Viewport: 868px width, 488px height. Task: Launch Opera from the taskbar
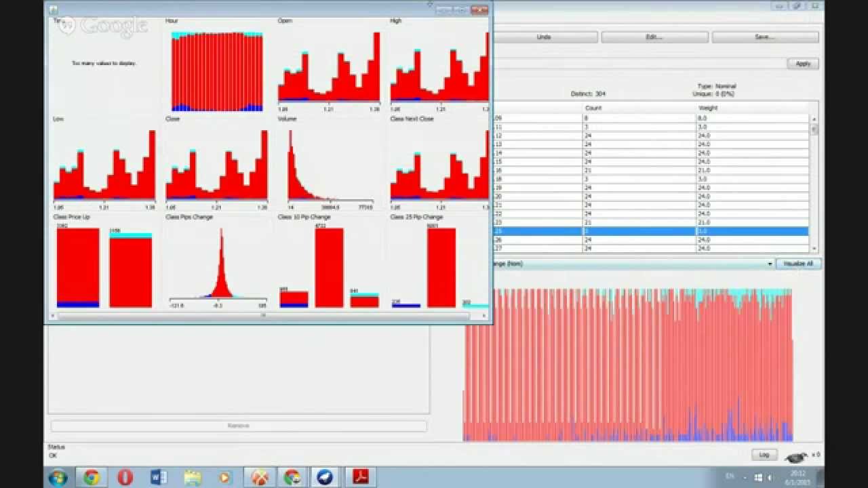pyautogui.click(x=125, y=477)
